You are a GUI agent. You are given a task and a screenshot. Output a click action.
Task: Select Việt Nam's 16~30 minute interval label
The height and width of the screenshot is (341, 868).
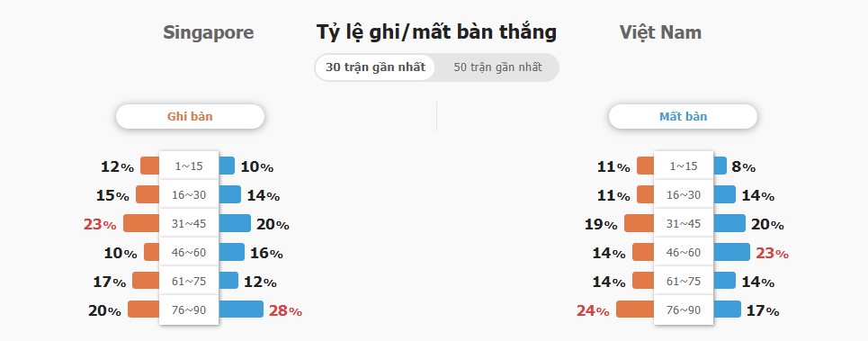(684, 194)
